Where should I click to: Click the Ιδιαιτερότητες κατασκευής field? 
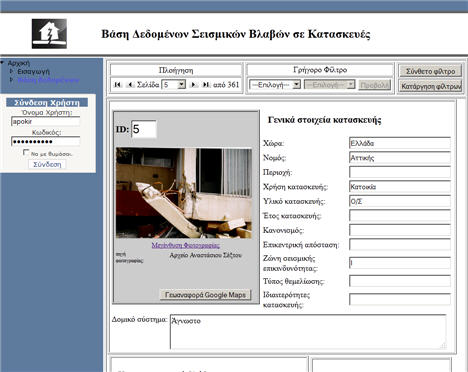400,299
